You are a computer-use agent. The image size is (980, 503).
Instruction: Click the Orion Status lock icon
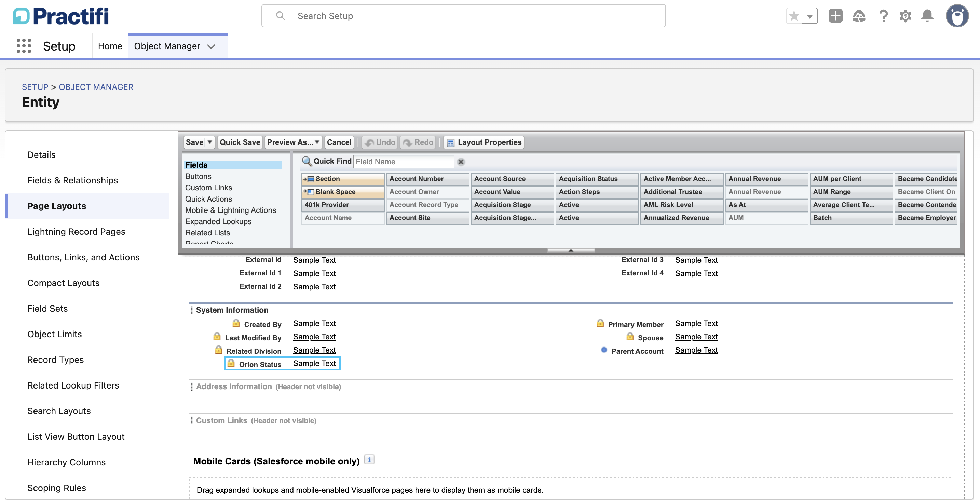click(231, 363)
